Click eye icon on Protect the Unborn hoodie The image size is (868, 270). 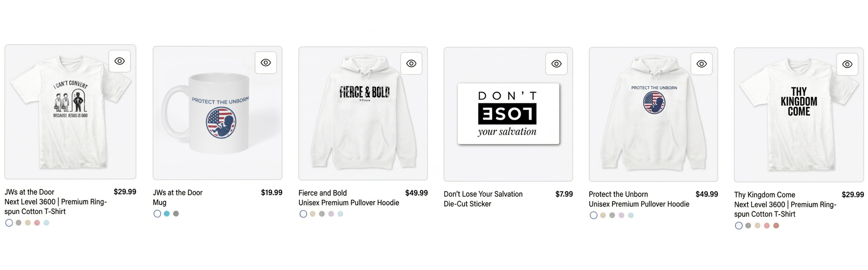pos(702,64)
